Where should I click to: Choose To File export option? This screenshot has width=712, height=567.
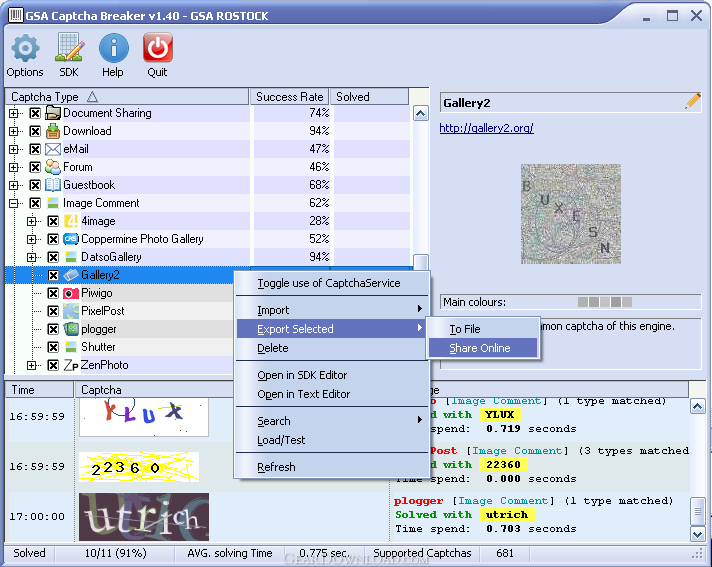483,329
